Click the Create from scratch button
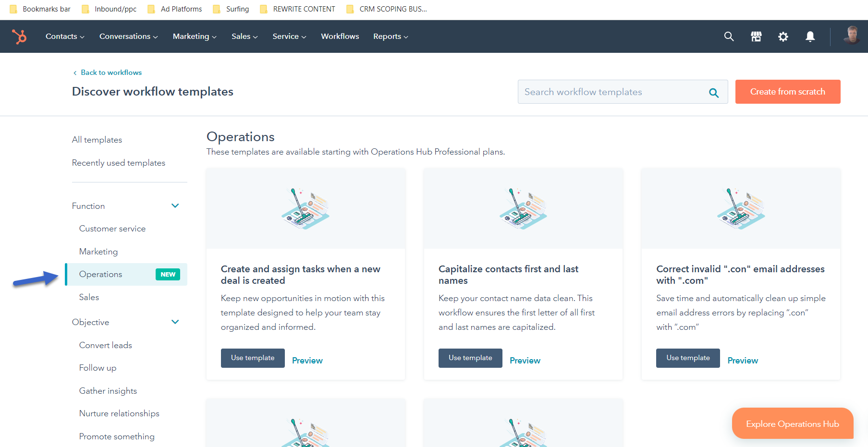The width and height of the screenshot is (868, 447). (787, 91)
